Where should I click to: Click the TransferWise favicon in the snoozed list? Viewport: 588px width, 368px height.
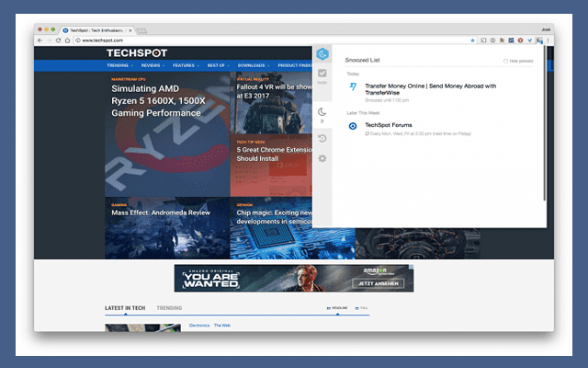click(x=353, y=86)
